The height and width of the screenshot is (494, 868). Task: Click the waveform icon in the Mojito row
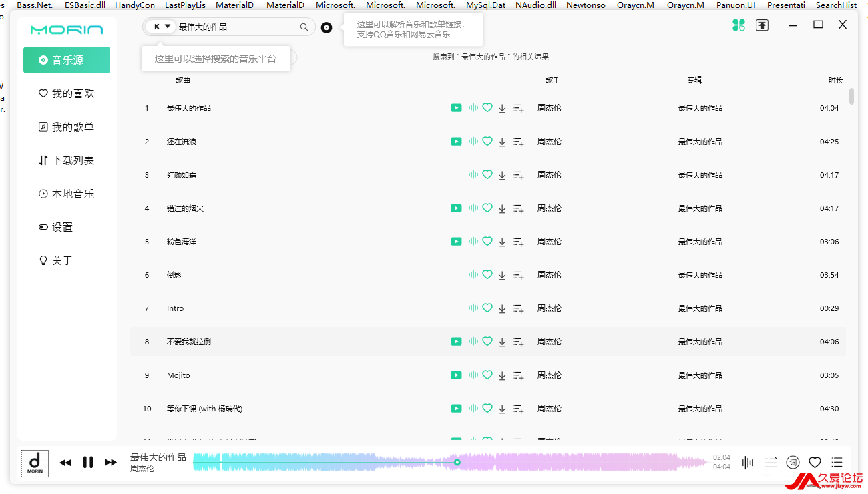point(473,375)
